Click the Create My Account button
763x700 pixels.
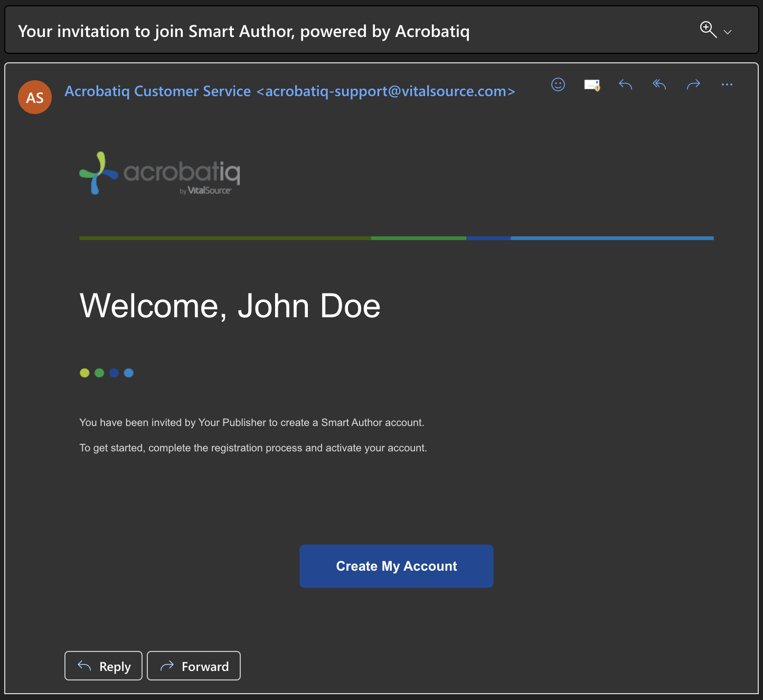click(x=397, y=566)
